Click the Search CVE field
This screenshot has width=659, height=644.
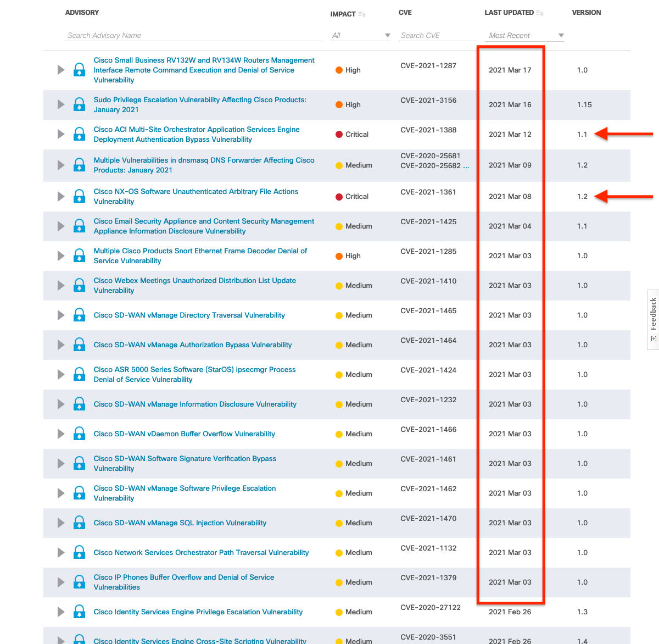pos(438,35)
